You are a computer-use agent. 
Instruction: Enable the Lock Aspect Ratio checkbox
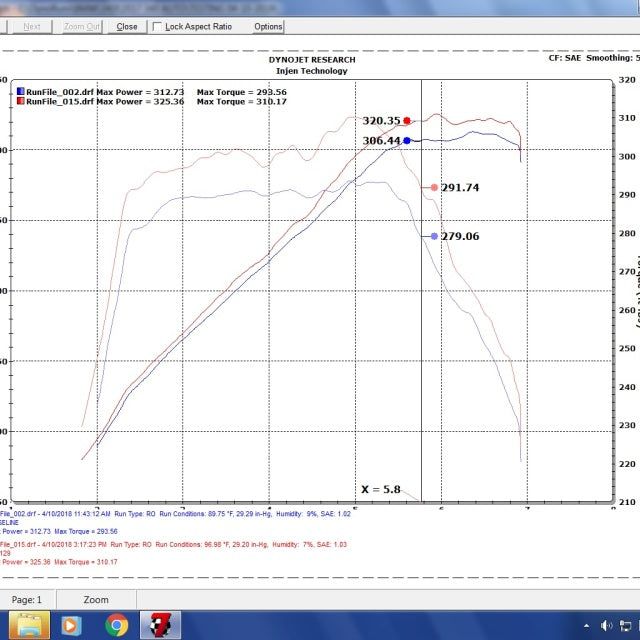click(157, 27)
